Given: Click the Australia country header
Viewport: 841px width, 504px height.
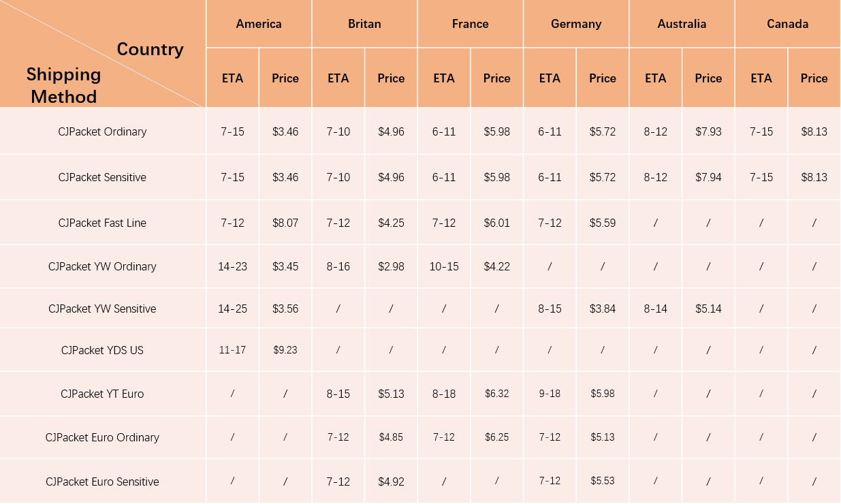Looking at the screenshot, I should click(682, 24).
